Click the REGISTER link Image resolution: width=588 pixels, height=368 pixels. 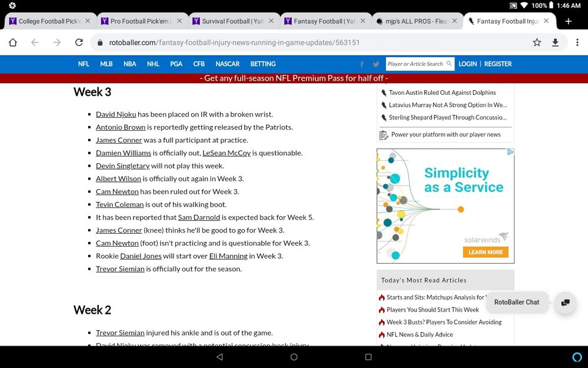pos(498,64)
